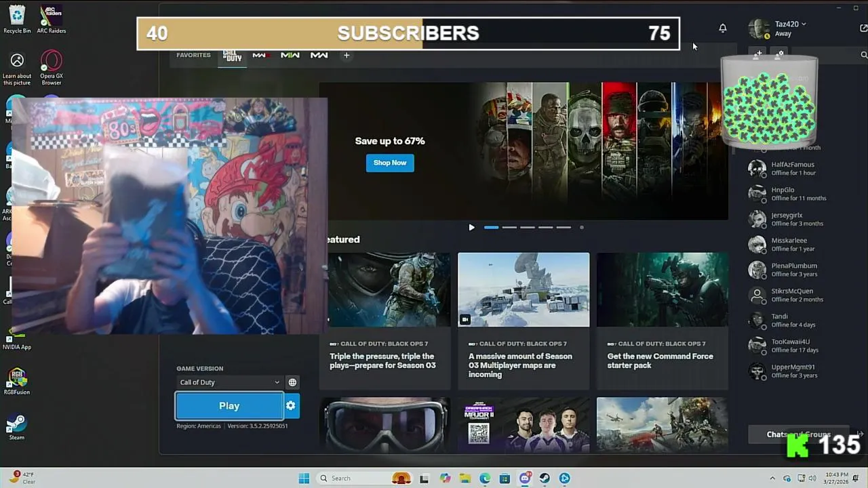Viewport: 868px width, 488px height.
Task: Open the Taz420 account dropdown
Action: (x=790, y=24)
